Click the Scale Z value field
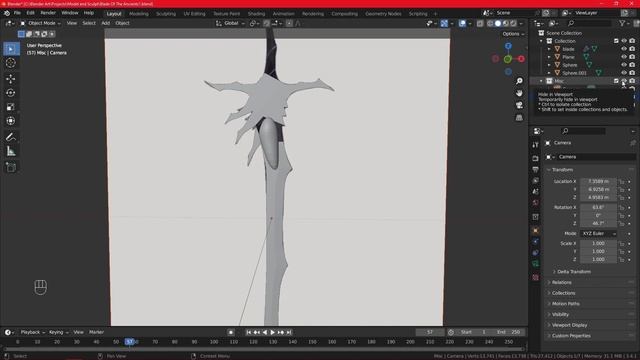The height and width of the screenshot is (360, 640). 598,260
